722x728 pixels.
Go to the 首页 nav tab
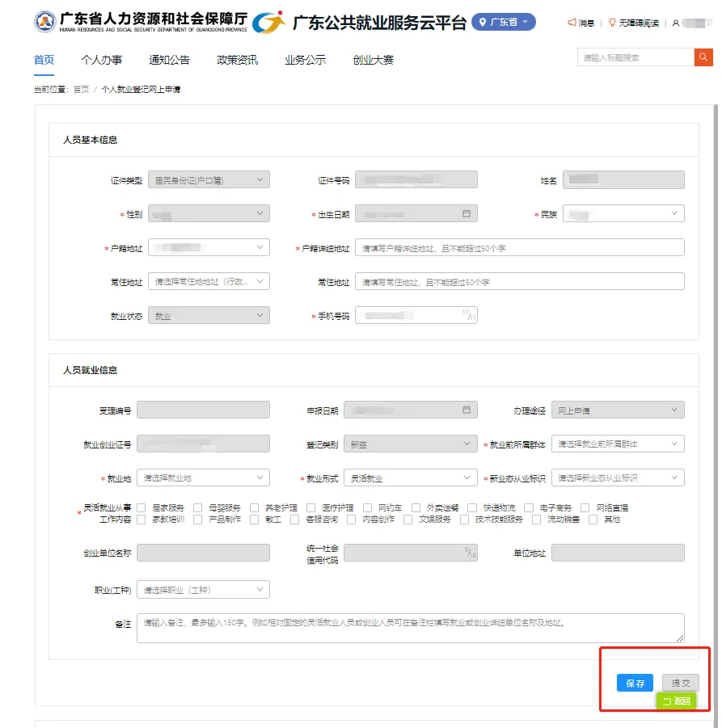(x=44, y=60)
